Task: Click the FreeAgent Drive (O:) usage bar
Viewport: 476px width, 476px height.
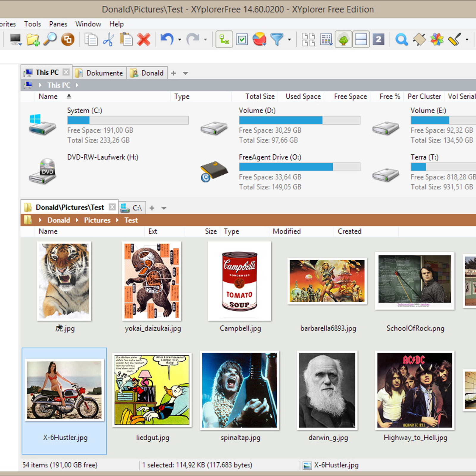Action: (x=300, y=167)
